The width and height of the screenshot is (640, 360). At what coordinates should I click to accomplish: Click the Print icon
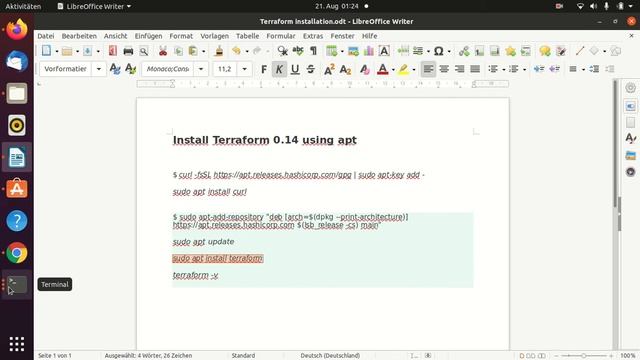pos(128,51)
